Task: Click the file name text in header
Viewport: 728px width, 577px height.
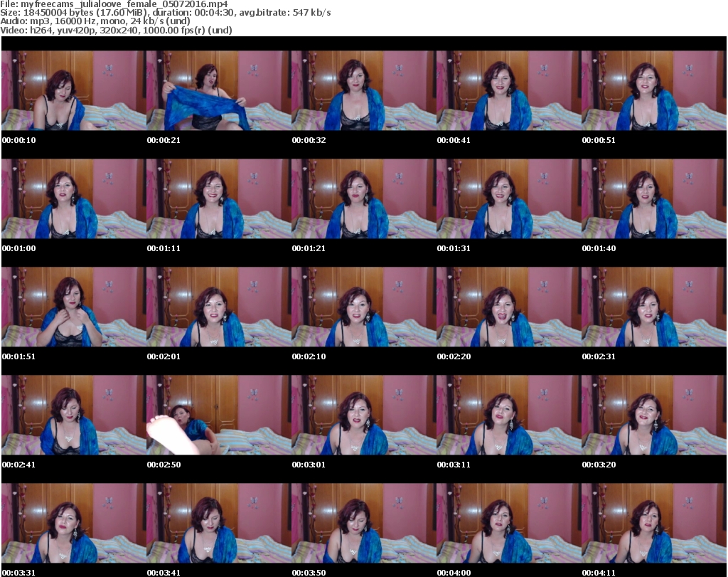Action: coord(114,4)
